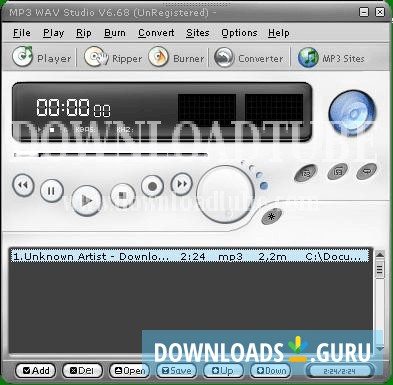This screenshot has width=393, height=385.
Task: Open the Burner module
Action: click(x=176, y=58)
